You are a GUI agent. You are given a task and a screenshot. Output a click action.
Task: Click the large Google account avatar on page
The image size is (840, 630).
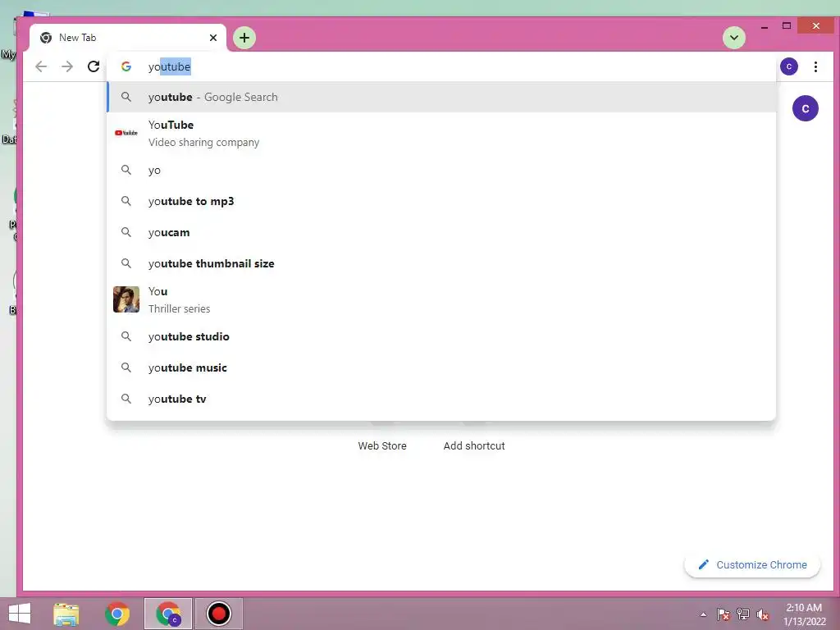click(806, 109)
